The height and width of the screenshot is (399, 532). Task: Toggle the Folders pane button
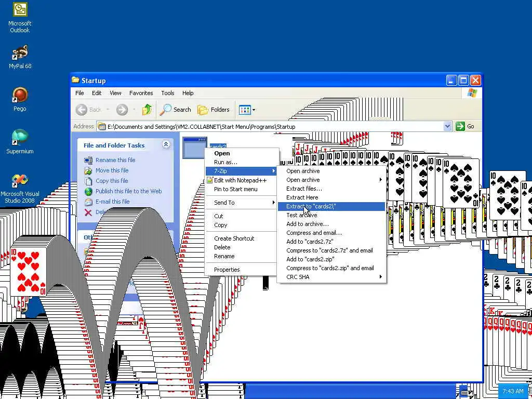(x=214, y=110)
